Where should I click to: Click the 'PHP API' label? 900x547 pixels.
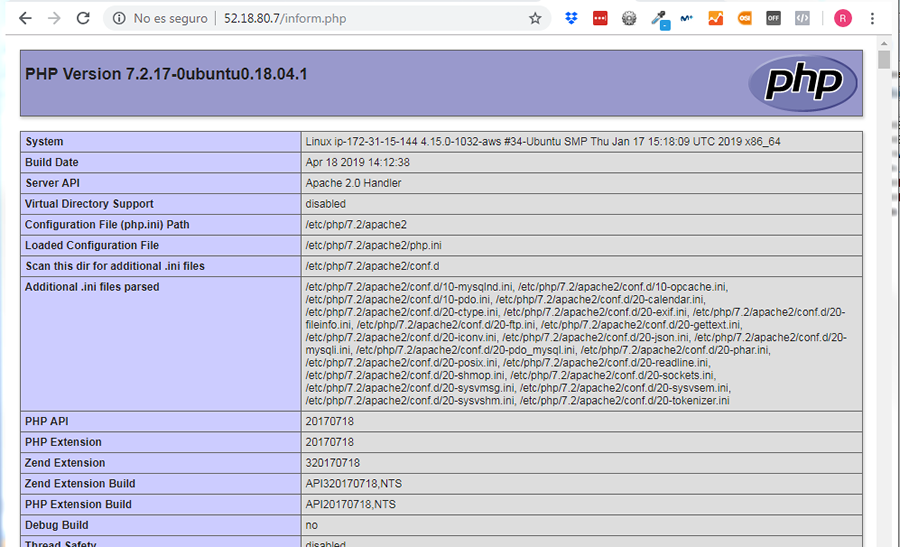click(x=46, y=421)
